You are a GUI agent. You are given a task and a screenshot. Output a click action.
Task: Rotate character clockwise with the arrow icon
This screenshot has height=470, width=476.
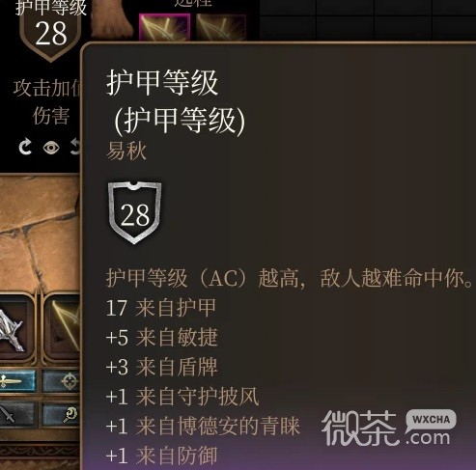click(25, 147)
